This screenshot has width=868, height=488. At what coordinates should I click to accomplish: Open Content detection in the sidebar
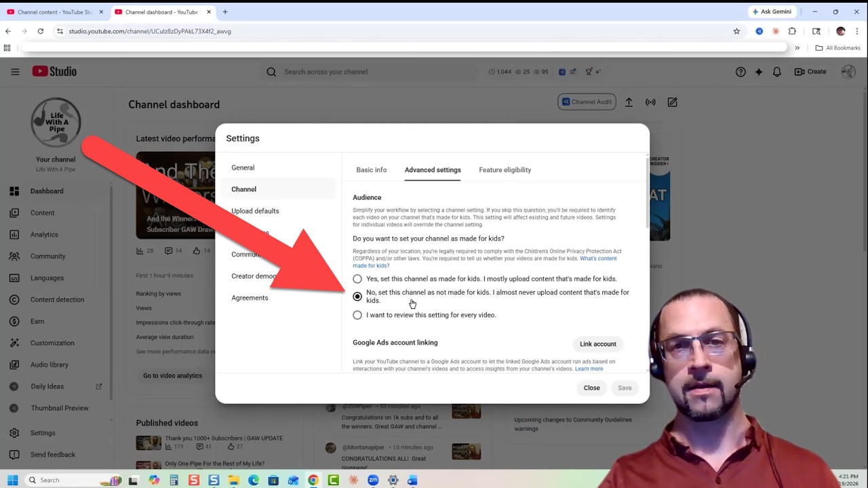pos(56,300)
